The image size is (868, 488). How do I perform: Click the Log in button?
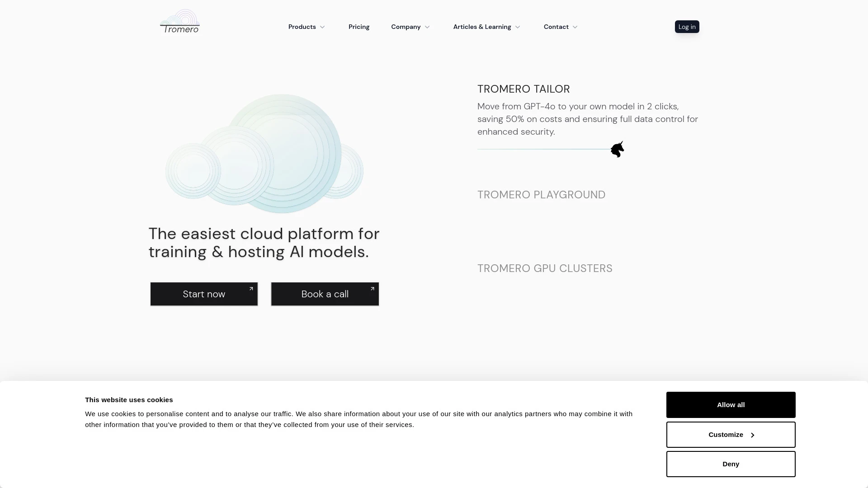686,27
